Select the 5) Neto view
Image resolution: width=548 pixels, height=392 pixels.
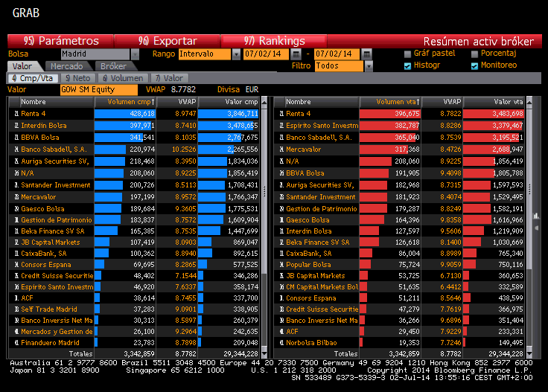pos(78,78)
